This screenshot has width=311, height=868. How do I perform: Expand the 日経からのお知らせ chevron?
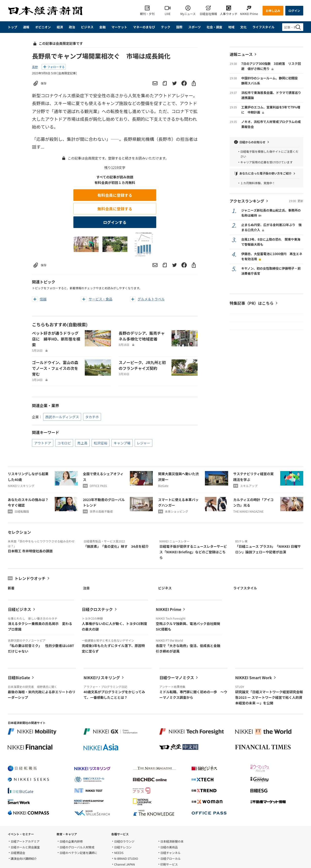[268, 142]
